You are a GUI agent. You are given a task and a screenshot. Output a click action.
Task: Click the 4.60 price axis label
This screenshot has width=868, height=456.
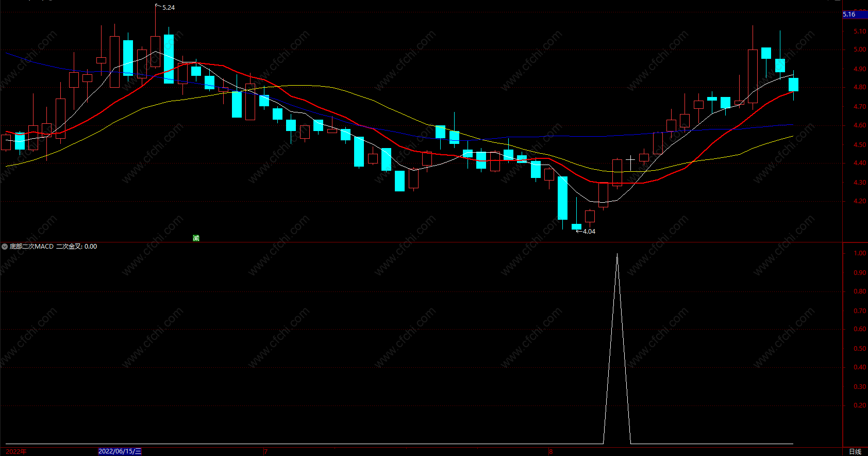(x=860, y=125)
